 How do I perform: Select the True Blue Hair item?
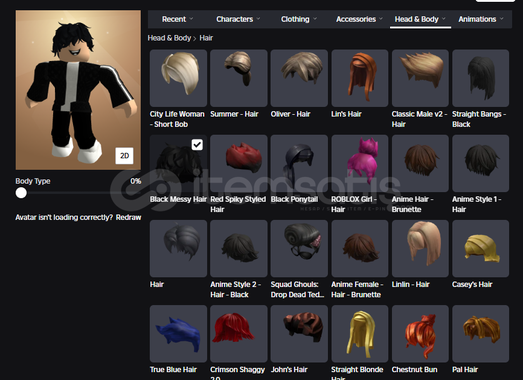pyautogui.click(x=178, y=334)
